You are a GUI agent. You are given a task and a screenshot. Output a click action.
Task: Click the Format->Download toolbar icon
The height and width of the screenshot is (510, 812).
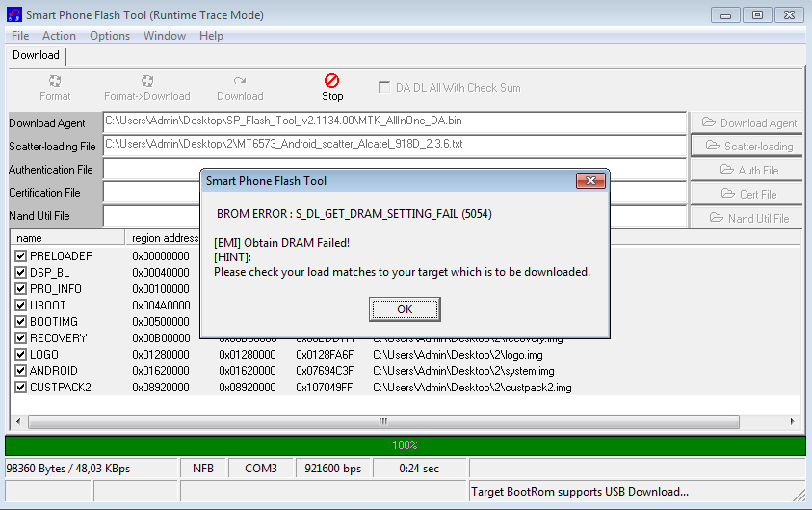147,82
